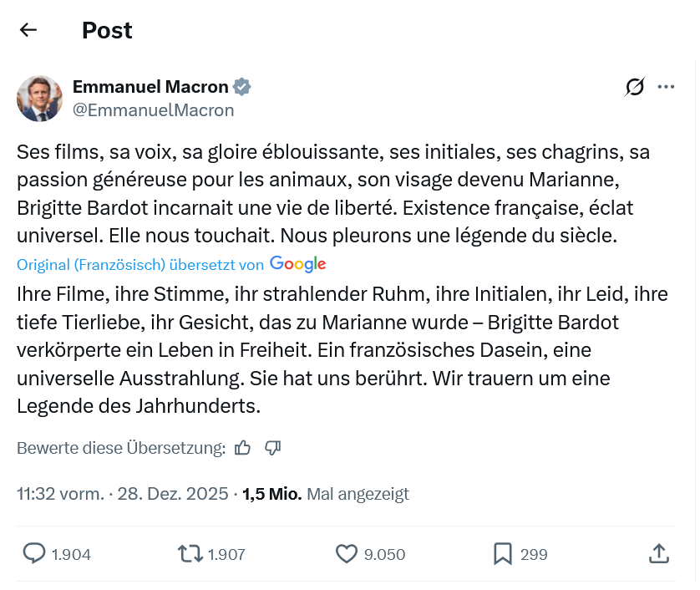Repost this post via retweet icon
The image size is (700, 590).
[x=190, y=553]
